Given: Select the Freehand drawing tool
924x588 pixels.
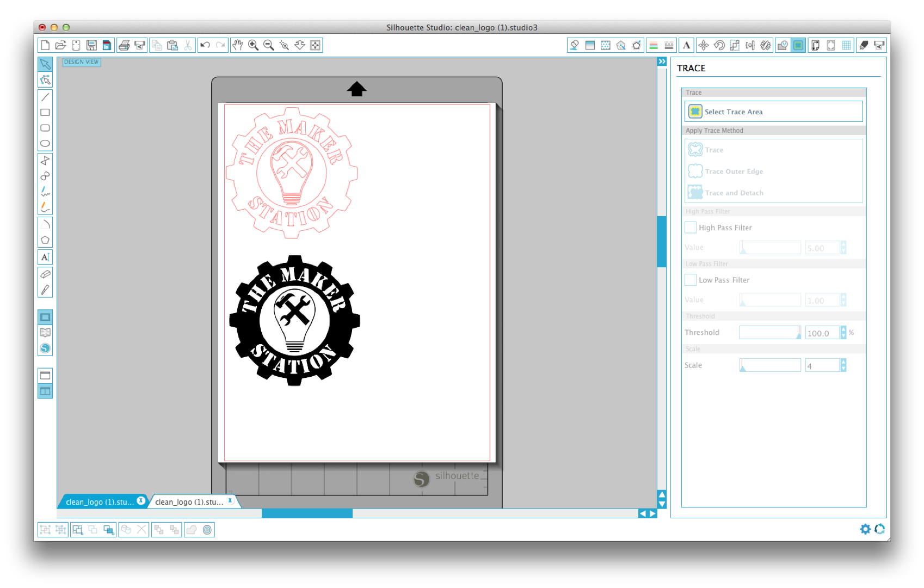Looking at the screenshot, I should tap(45, 193).
